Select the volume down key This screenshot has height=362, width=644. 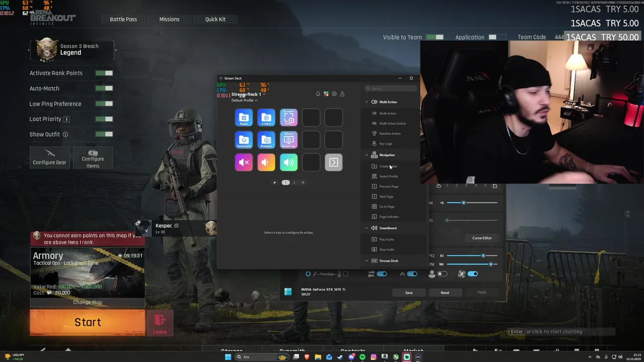click(x=266, y=162)
